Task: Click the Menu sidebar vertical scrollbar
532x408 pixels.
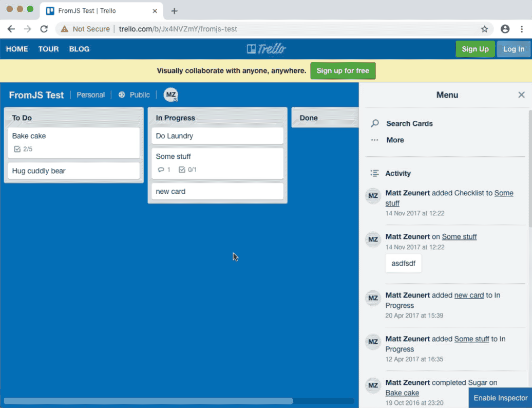Action: 530,169
